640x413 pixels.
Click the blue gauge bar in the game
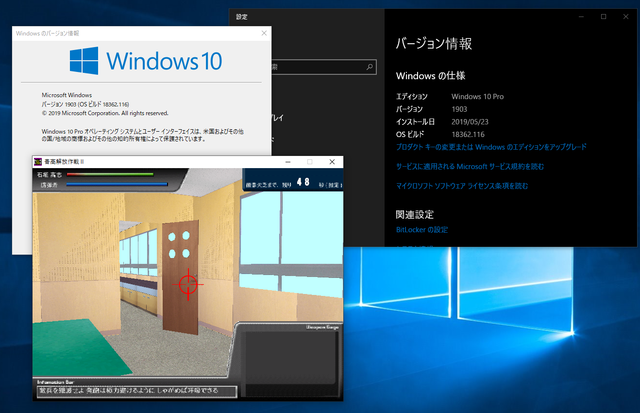pyautogui.click(x=117, y=184)
